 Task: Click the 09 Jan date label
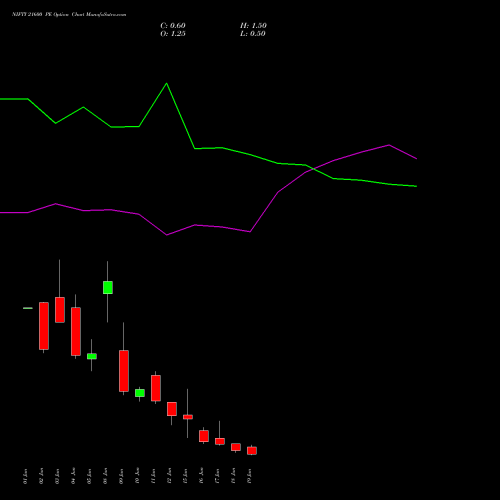pos(121,476)
